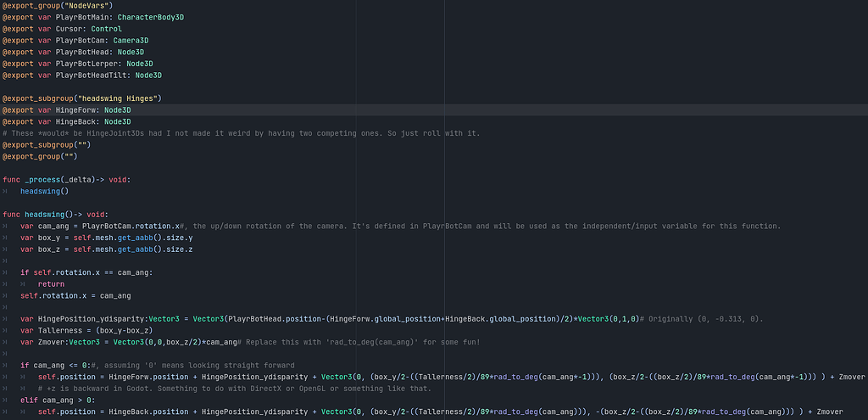Click the return statement
868x420 pixels.
51,284
